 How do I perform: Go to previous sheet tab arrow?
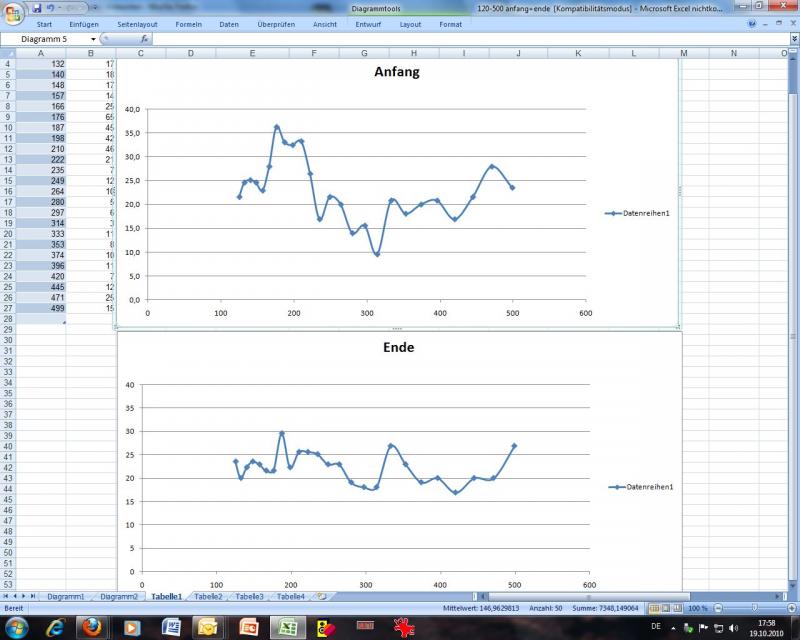click(x=15, y=596)
